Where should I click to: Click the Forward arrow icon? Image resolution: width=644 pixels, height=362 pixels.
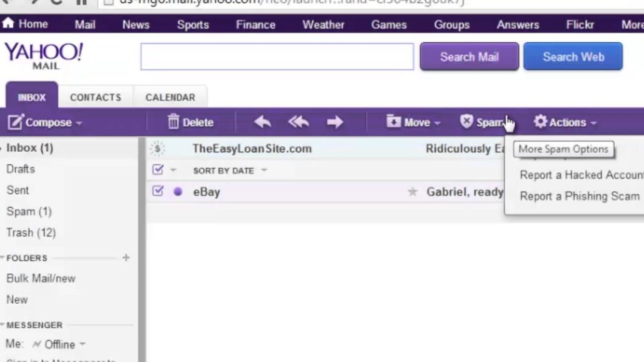335,122
